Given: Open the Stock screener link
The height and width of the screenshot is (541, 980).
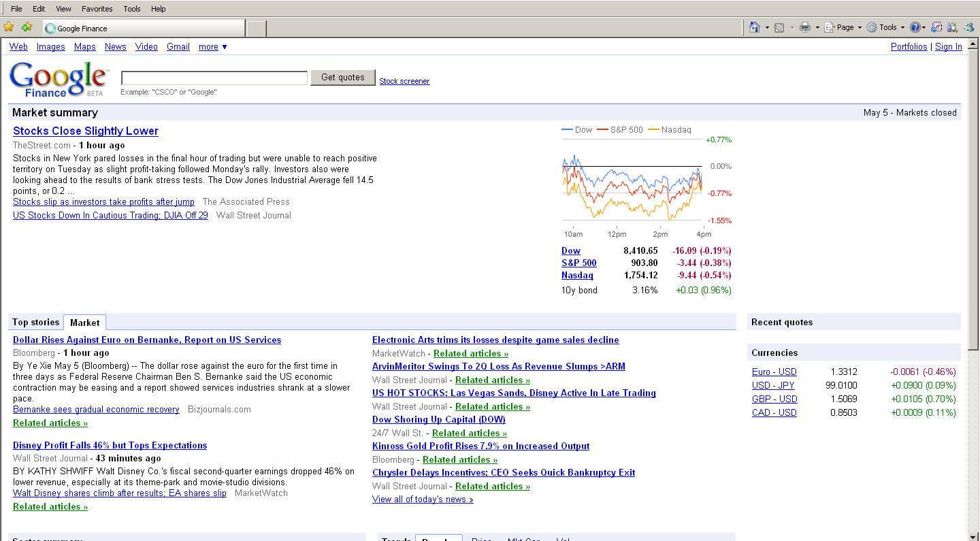Looking at the screenshot, I should 404,81.
